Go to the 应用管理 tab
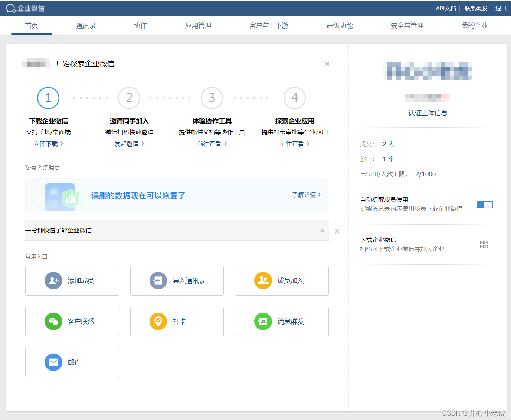Image resolution: width=511 pixels, height=420 pixels. click(x=198, y=25)
